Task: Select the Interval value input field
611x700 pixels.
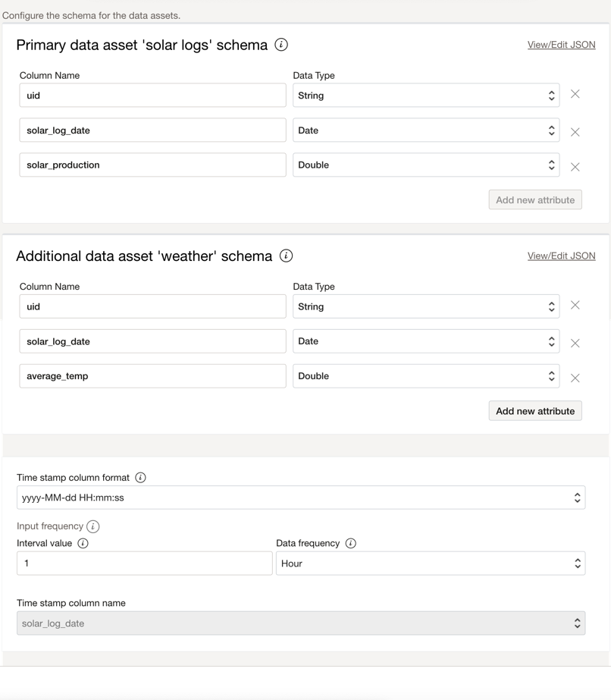Action: [144, 563]
